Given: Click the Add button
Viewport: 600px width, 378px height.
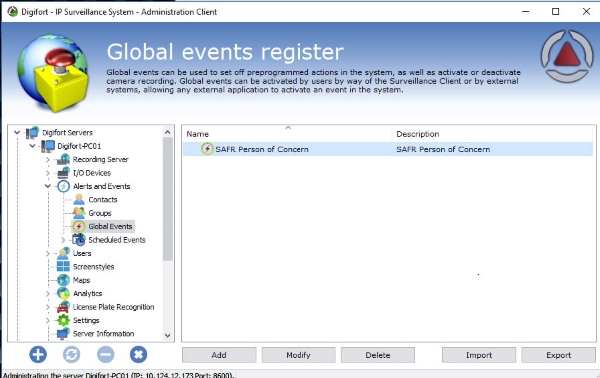Looking at the screenshot, I should 219,355.
